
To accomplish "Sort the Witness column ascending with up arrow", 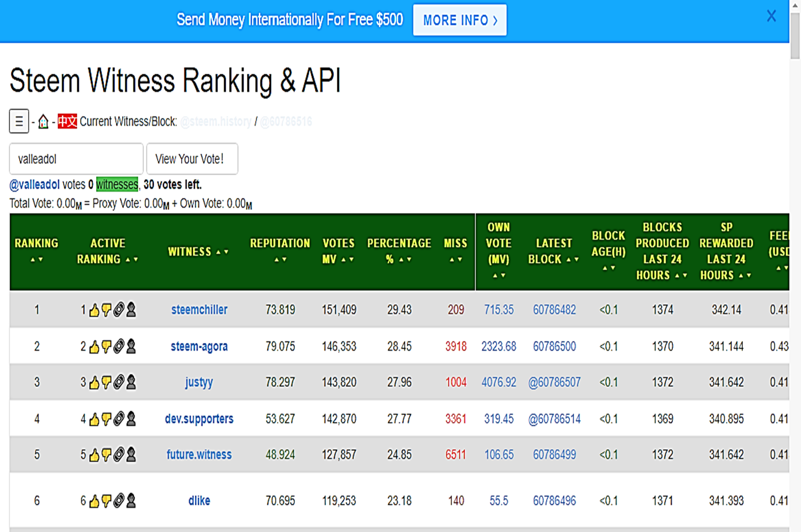I will coord(218,252).
